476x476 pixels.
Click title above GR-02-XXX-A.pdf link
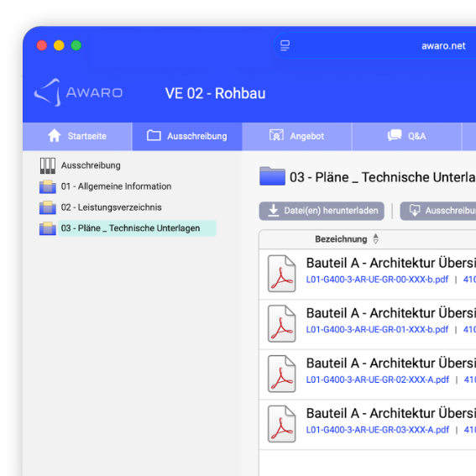(x=391, y=363)
